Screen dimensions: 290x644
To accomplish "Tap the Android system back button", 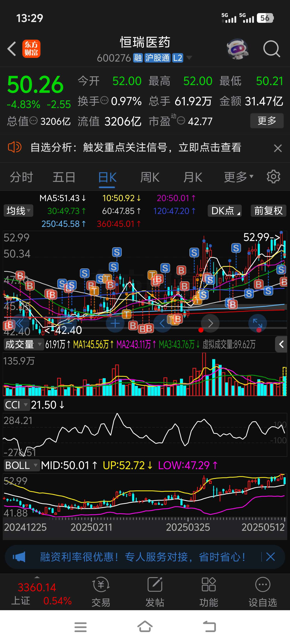I will [x=209, y=627].
